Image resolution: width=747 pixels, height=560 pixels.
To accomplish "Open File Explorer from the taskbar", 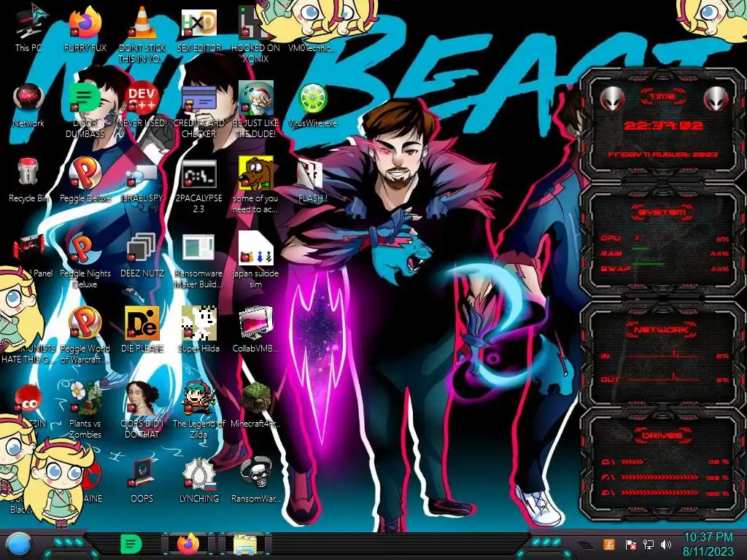I will point(245,545).
